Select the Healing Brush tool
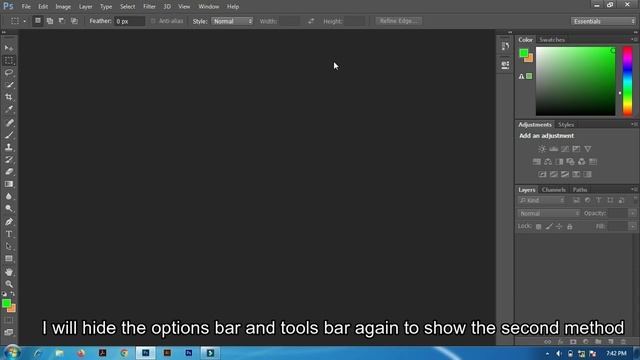Image resolution: width=640 pixels, height=360 pixels. 9,123
